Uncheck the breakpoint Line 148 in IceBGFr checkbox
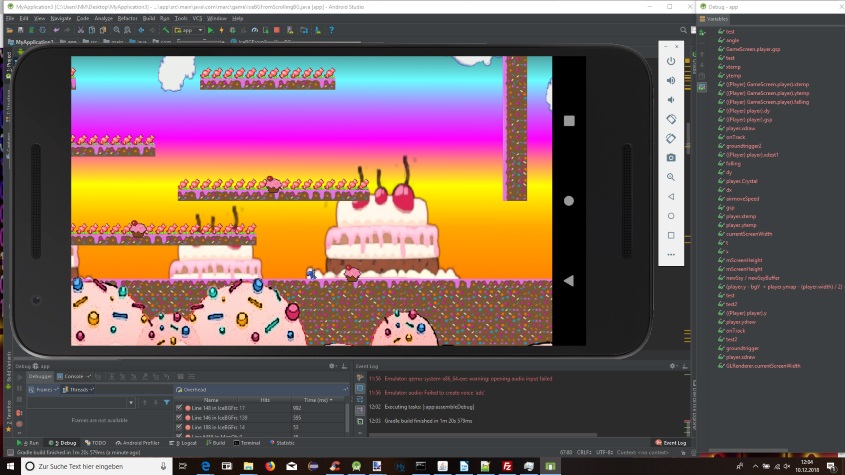 [x=179, y=408]
